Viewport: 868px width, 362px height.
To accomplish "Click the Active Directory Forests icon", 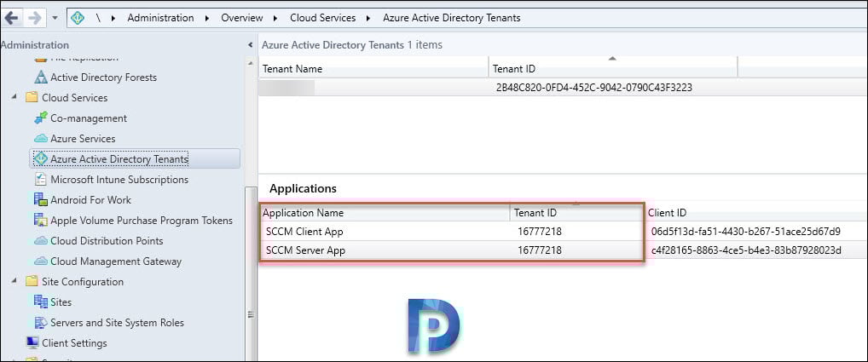I will (x=41, y=78).
